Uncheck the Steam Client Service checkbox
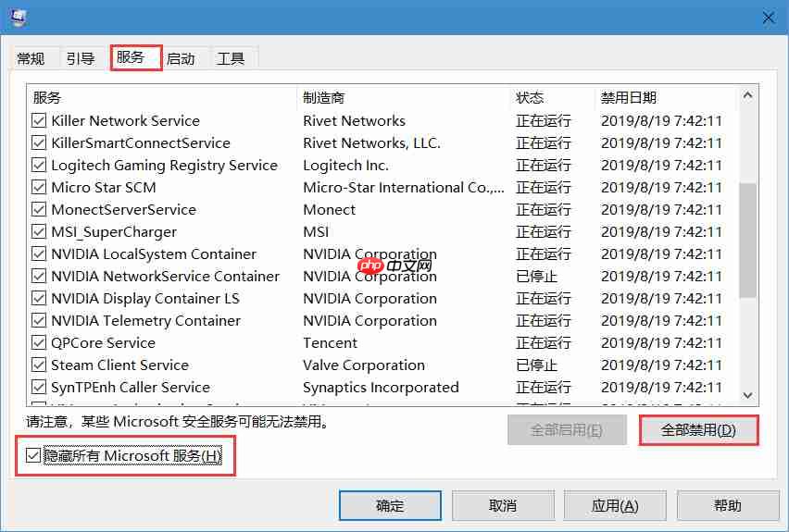Viewport: 789px width, 532px height. 39,365
